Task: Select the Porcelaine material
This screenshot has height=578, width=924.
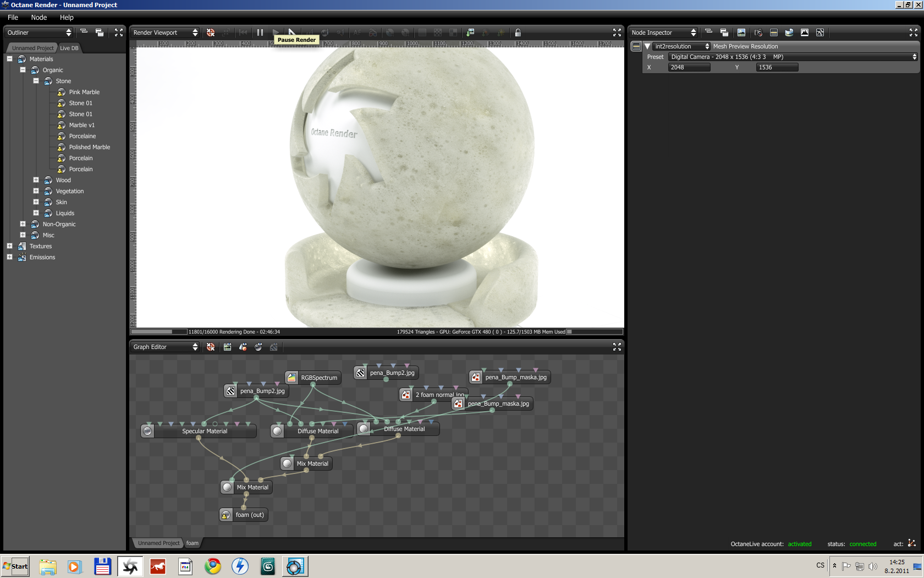Action: tap(82, 136)
